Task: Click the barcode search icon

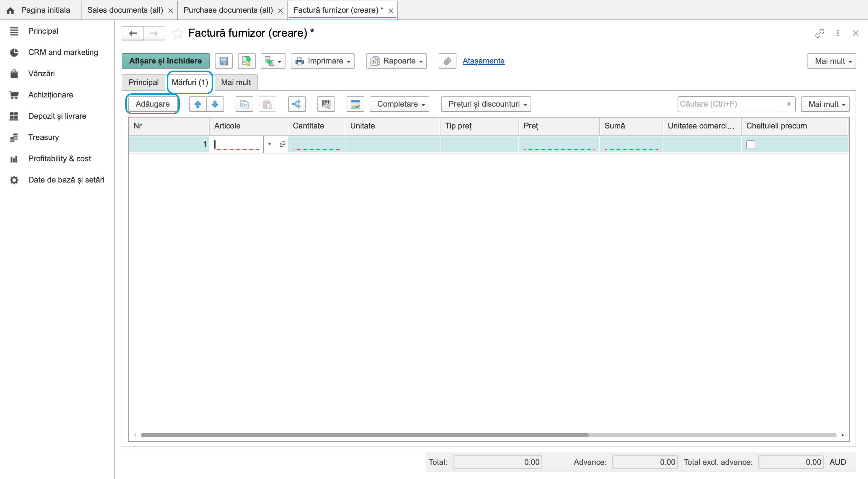Action: pos(326,104)
